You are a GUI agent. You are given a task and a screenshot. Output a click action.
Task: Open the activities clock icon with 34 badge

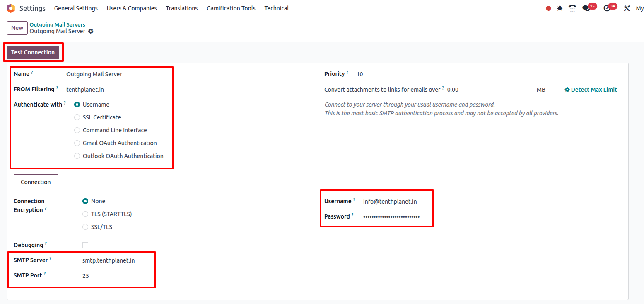[607, 8]
